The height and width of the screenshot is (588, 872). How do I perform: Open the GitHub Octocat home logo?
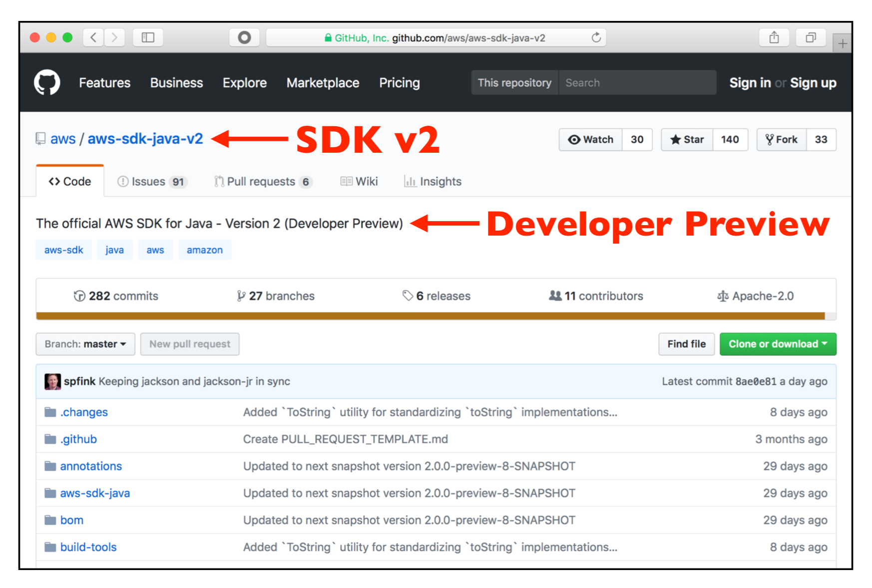click(47, 82)
